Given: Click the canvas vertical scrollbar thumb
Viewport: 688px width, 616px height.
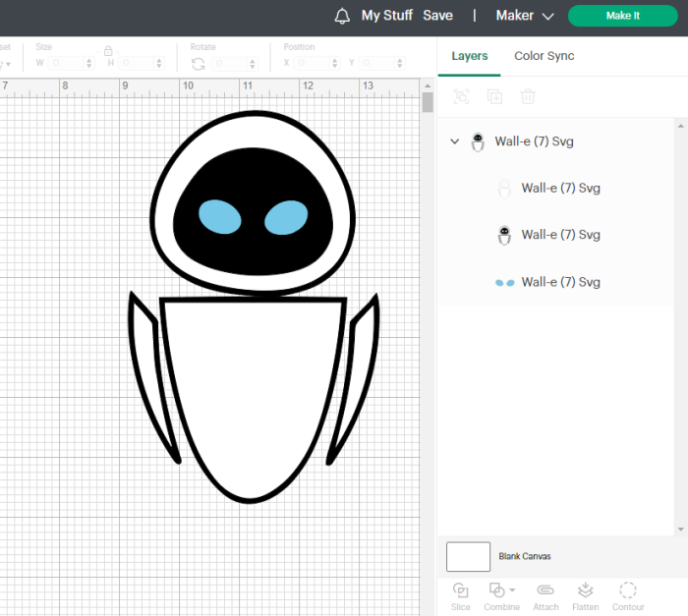Looking at the screenshot, I should (428, 102).
